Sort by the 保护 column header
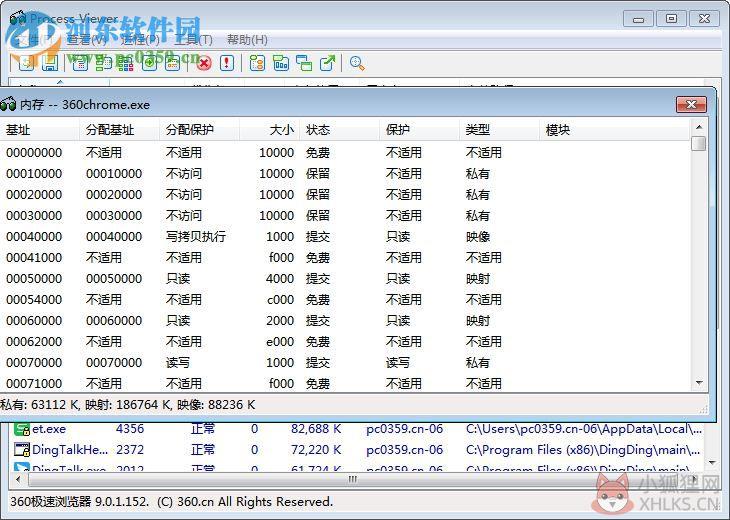Screen dimensions: 730x520 [420, 130]
